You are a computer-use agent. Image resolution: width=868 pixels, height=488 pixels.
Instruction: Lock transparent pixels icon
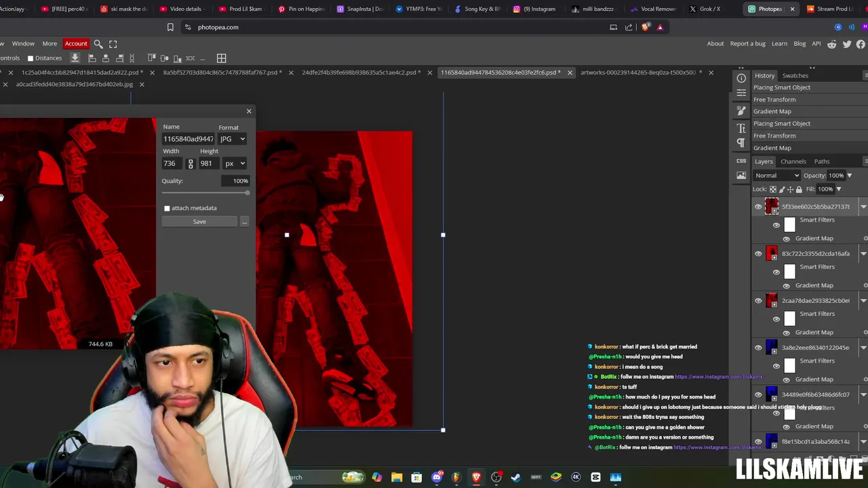[x=772, y=189]
